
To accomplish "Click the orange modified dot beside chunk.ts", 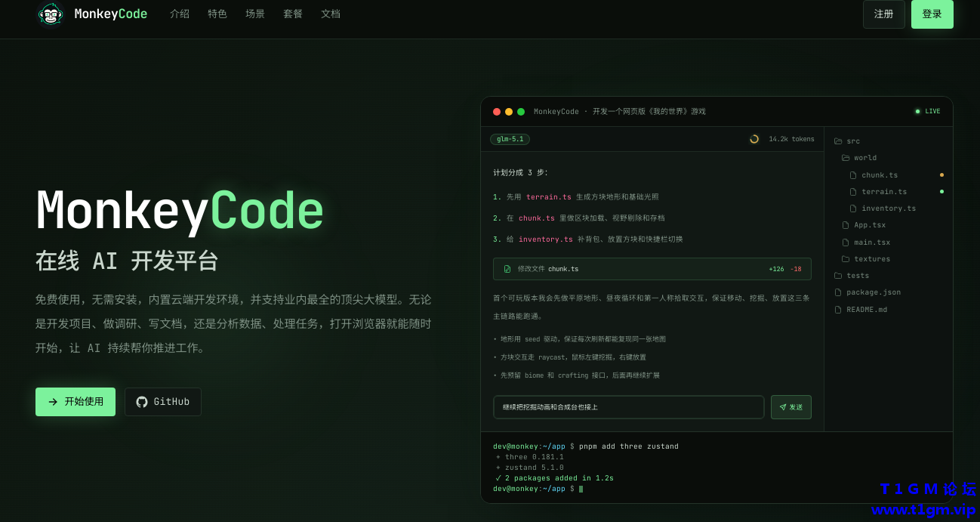I will pyautogui.click(x=941, y=175).
